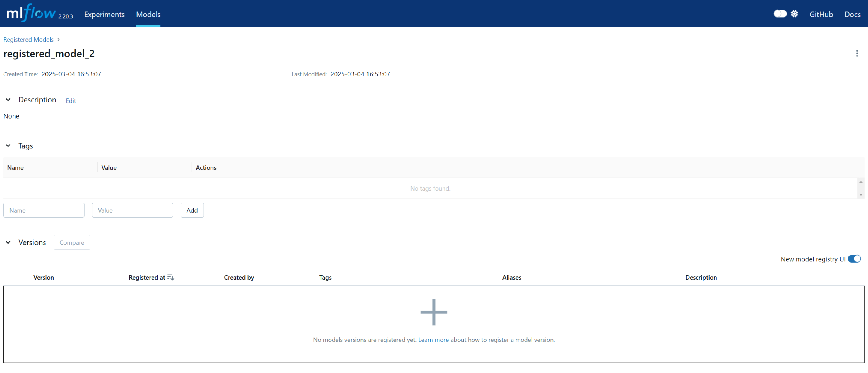The image size is (868, 373).
Task: Click the Registered at sort icon
Action: tap(170, 277)
